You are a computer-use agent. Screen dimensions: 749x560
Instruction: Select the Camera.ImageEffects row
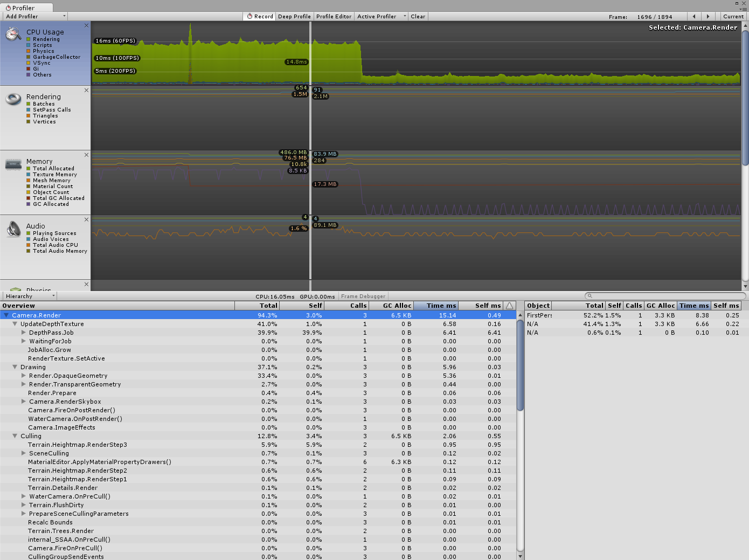coord(258,427)
